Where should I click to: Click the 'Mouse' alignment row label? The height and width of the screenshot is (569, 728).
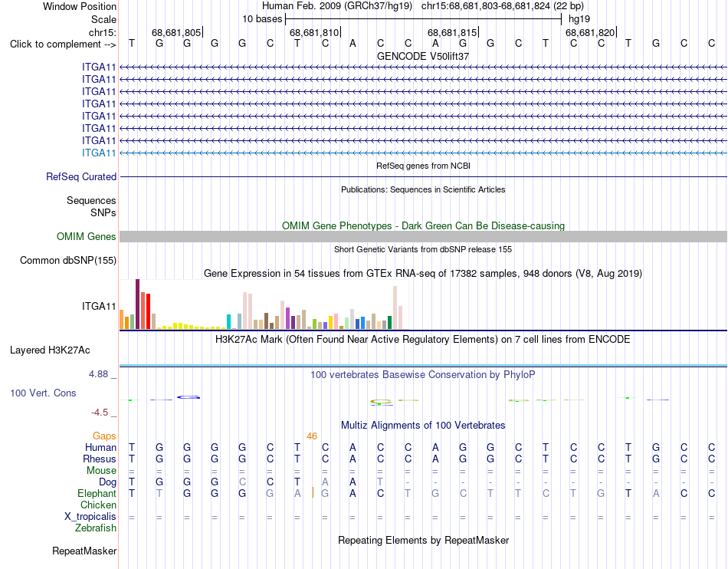tap(101, 471)
